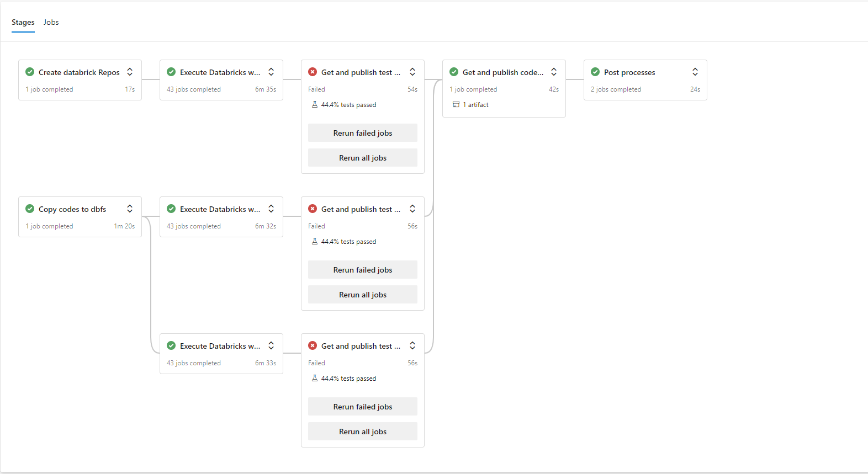Click the green success icon on Create databrick Repos

(30, 72)
